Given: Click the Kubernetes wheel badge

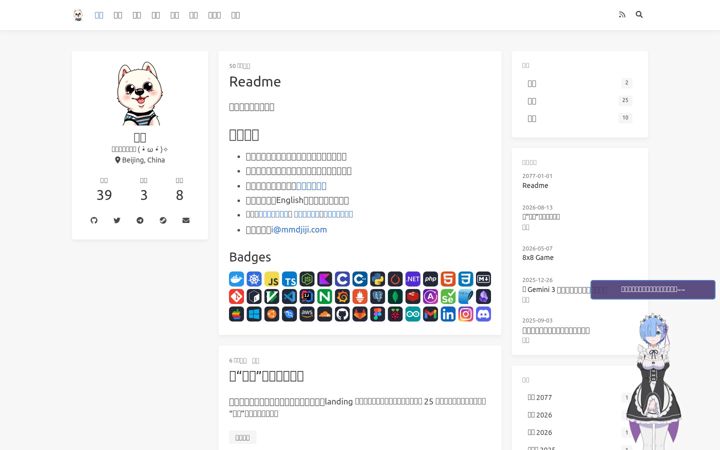Looking at the screenshot, I should tap(254, 279).
